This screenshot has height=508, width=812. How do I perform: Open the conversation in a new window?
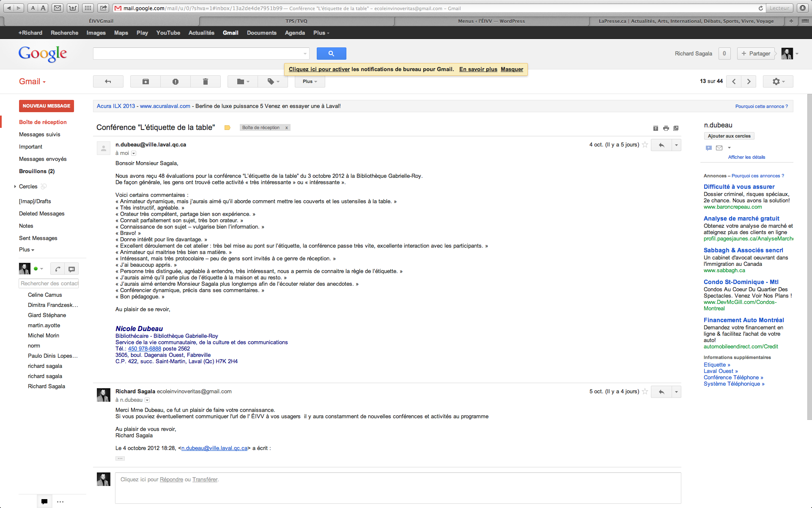coord(676,128)
